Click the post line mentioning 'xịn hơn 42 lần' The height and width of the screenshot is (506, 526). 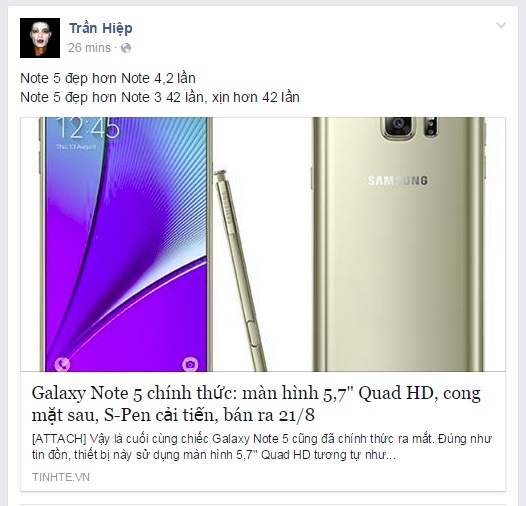160,97
